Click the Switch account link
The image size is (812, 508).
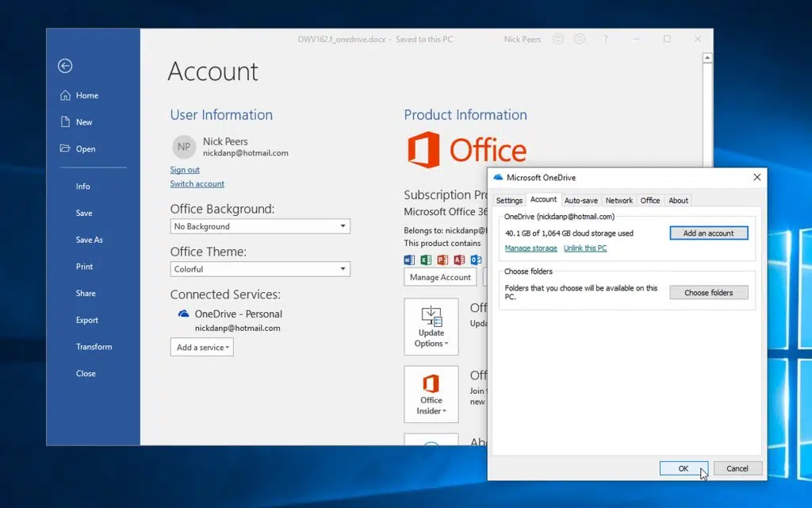click(x=197, y=183)
